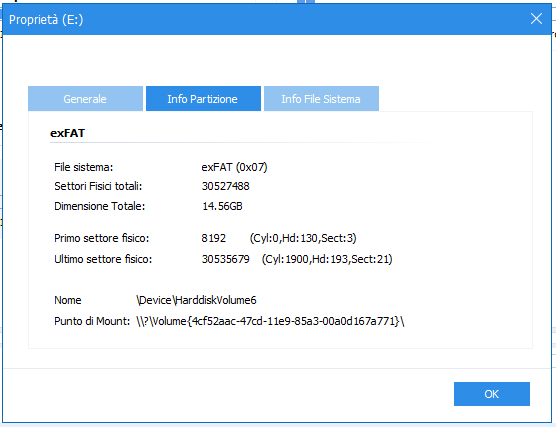Select the Info Partizione tab
This screenshot has height=427, width=556.
click(203, 99)
